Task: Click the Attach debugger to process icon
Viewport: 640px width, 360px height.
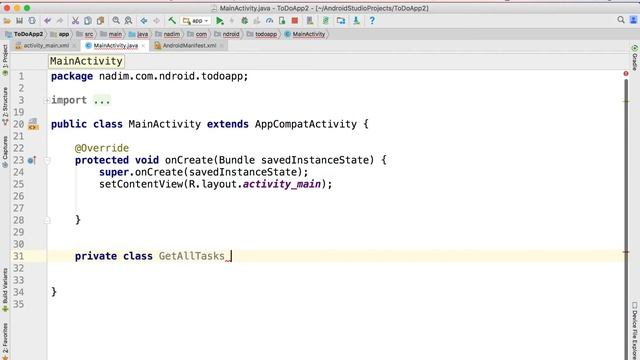Action: click(282, 21)
